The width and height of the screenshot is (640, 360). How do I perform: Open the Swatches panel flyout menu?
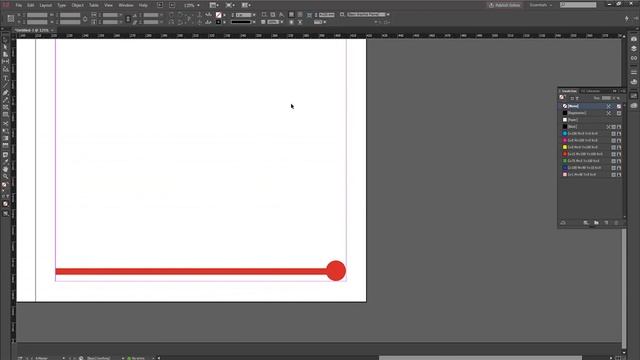coord(622,91)
